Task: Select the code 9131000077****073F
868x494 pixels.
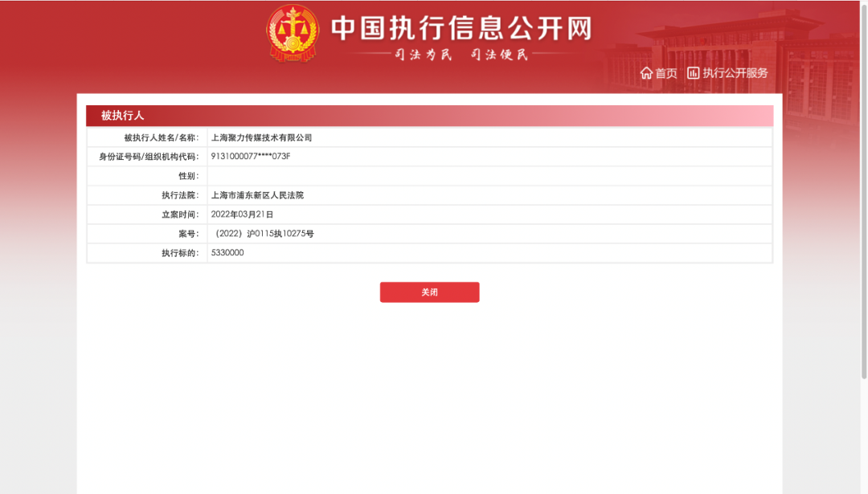Action: 250,157
